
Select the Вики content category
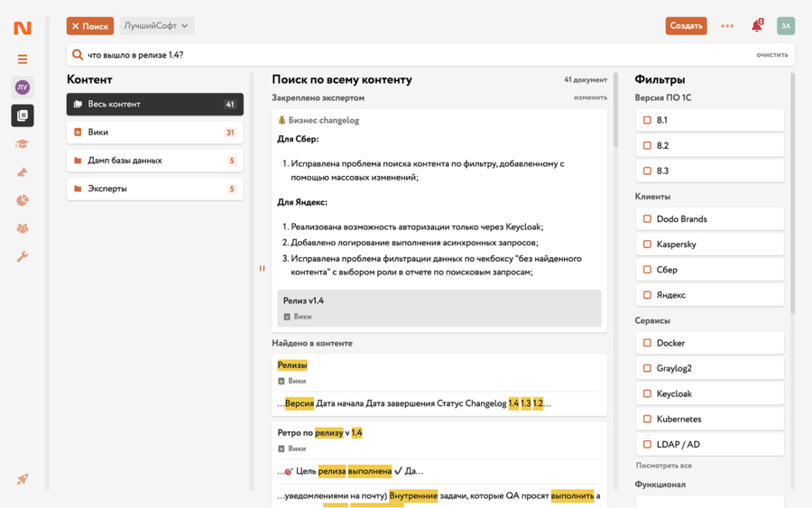(155, 133)
